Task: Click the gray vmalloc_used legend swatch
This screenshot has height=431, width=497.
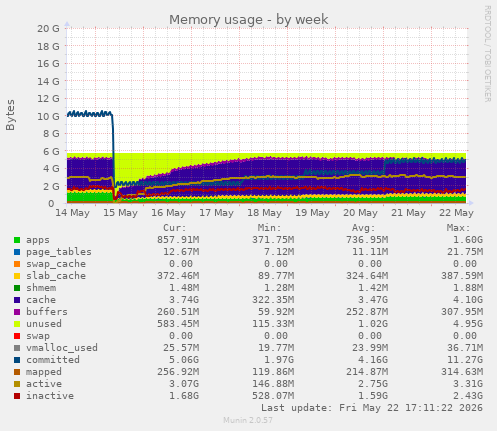Action: [17, 348]
